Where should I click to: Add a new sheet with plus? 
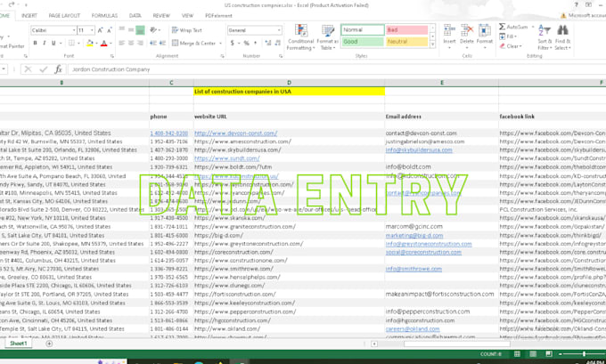49,344
